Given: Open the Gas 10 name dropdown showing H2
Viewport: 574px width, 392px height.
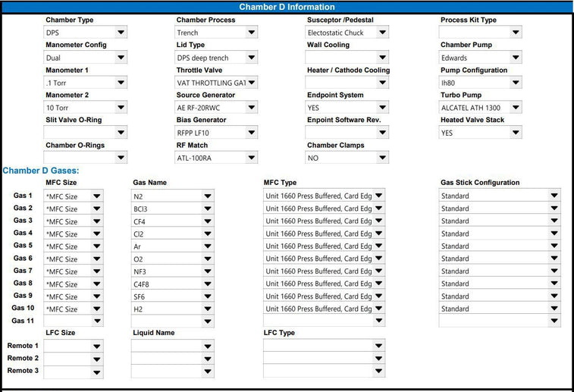Looking at the screenshot, I should [173, 309].
